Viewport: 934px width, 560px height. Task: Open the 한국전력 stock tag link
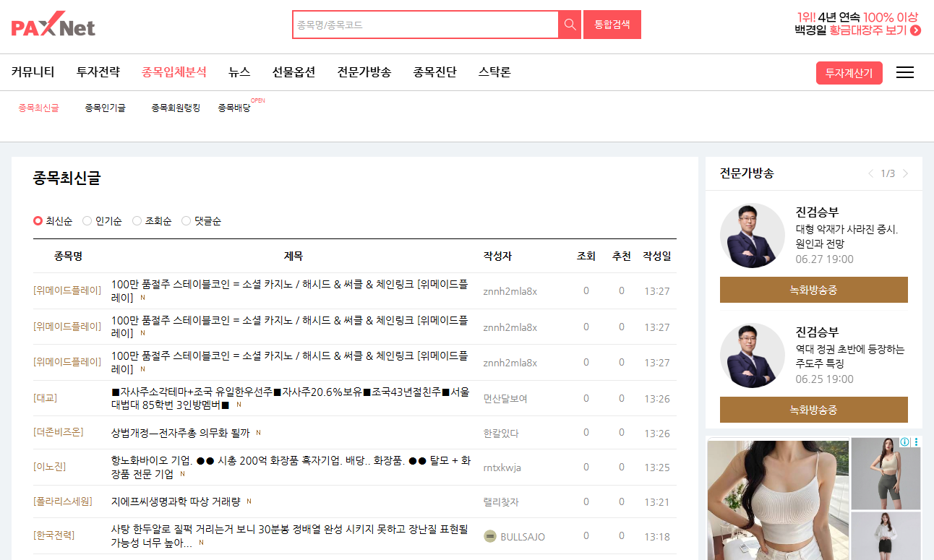pyautogui.click(x=53, y=535)
